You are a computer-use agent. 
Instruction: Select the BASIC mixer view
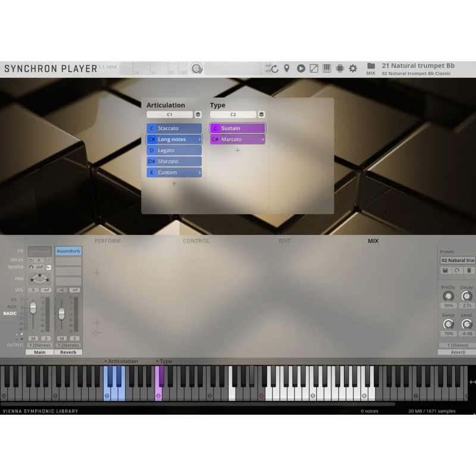click(x=10, y=314)
